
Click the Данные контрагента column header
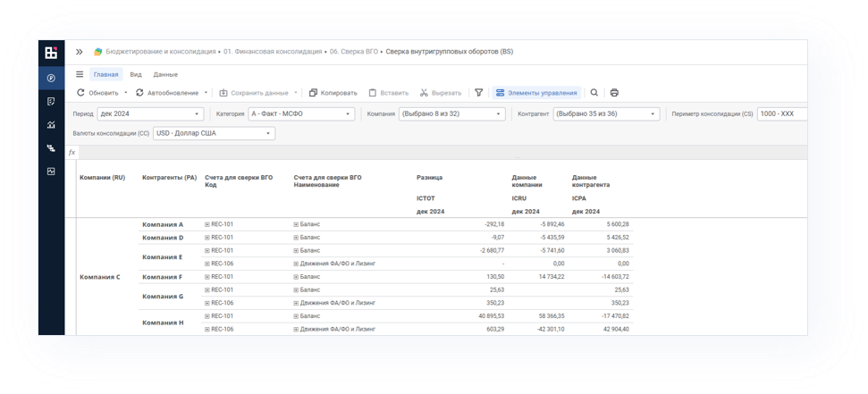(591, 181)
